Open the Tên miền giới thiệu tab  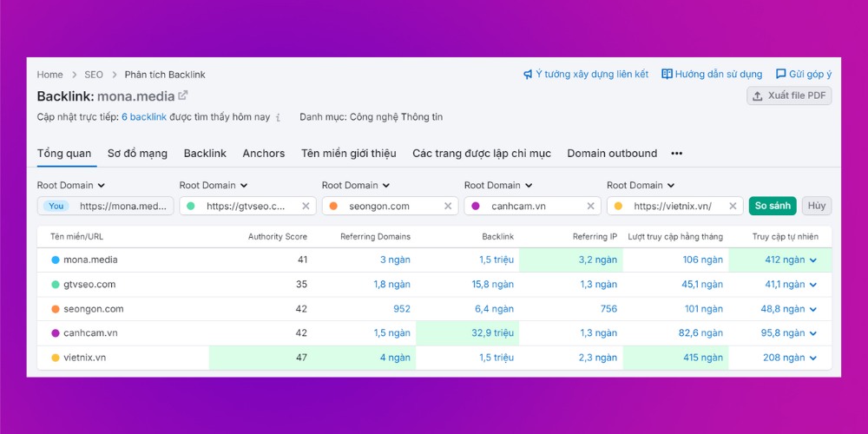[349, 154]
